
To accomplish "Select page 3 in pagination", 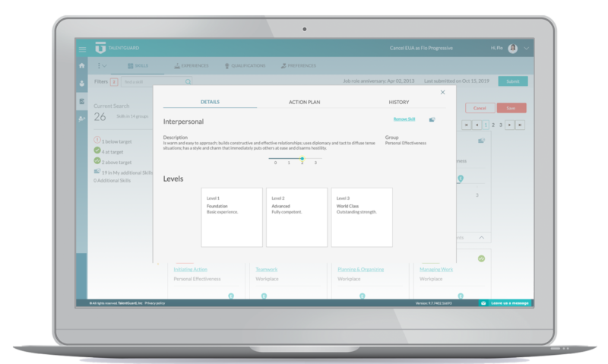I will pyautogui.click(x=501, y=125).
